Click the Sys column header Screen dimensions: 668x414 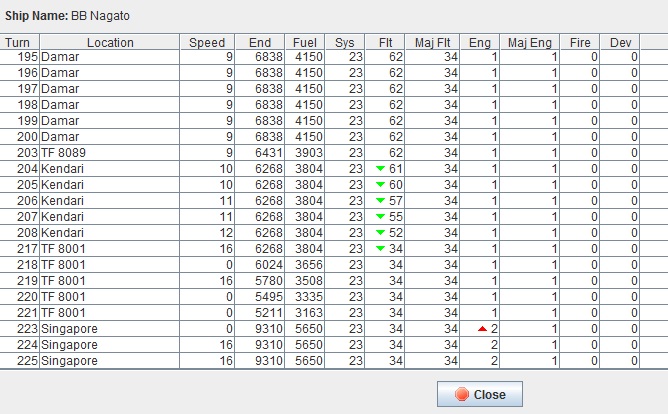pyautogui.click(x=344, y=42)
